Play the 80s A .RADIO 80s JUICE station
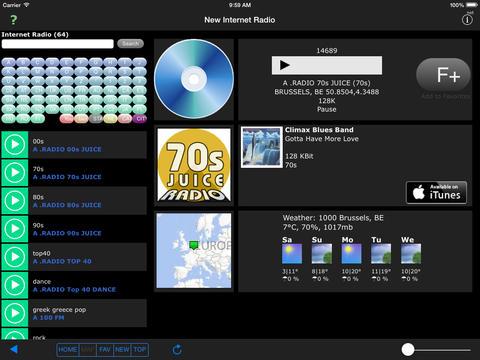 click(15, 201)
